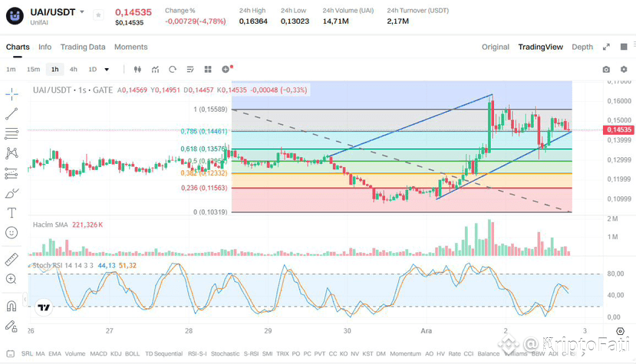636x364 pixels.
Task: Open more timeframes dropdown arrow
Action: coord(107,70)
